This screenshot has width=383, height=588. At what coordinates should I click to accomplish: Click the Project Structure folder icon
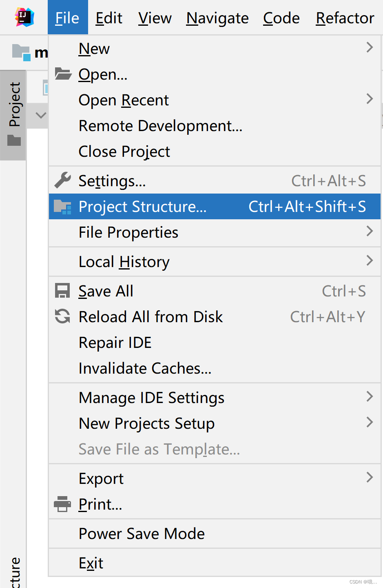(63, 207)
